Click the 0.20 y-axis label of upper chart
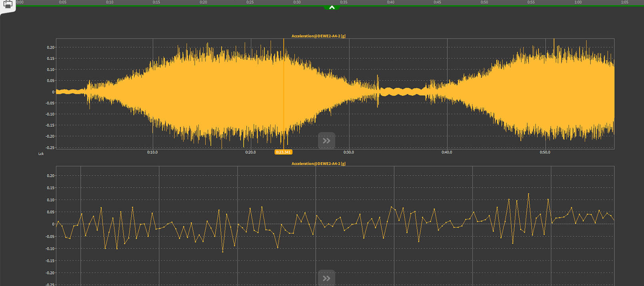Image resolution: width=644 pixels, height=286 pixels. click(x=50, y=48)
